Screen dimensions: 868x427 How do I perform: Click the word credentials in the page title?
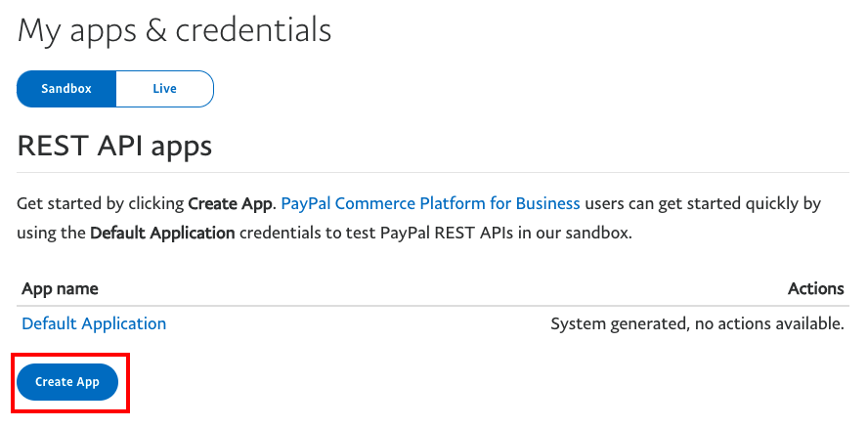(253, 30)
